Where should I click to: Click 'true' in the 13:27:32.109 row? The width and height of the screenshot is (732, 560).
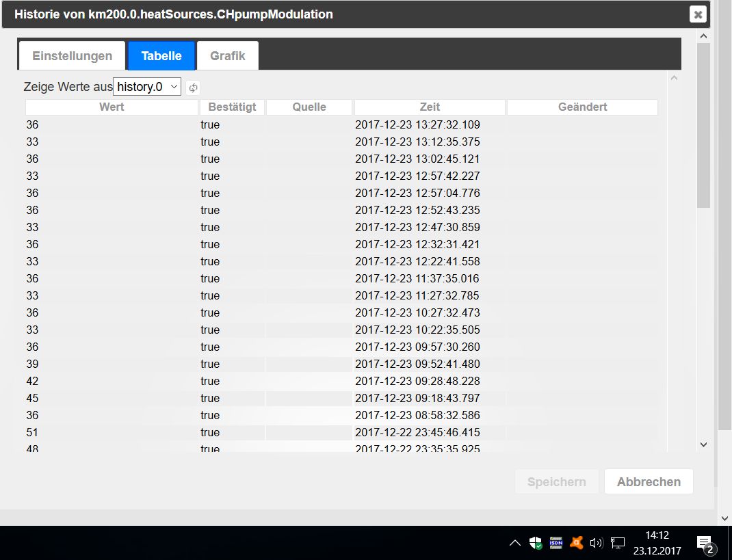(x=210, y=124)
